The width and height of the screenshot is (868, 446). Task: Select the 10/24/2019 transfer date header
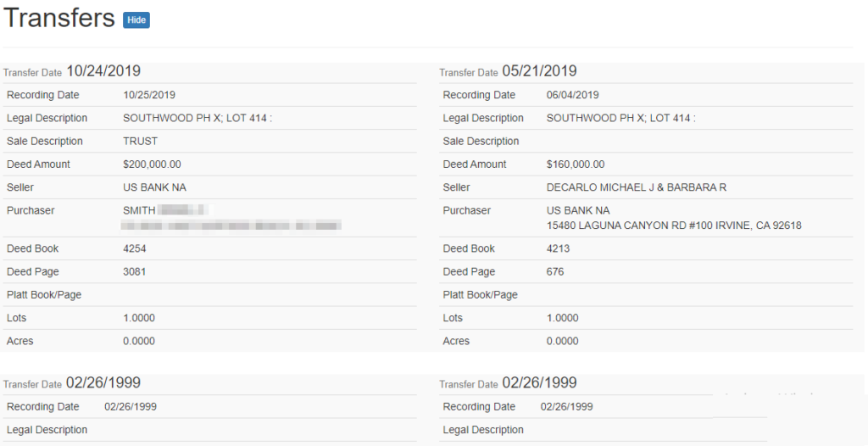click(x=103, y=72)
